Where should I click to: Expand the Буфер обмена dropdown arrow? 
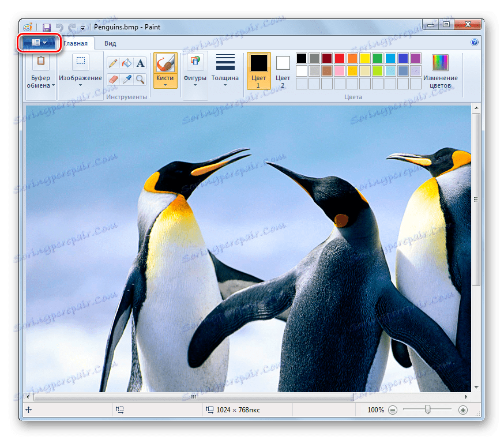coord(54,85)
